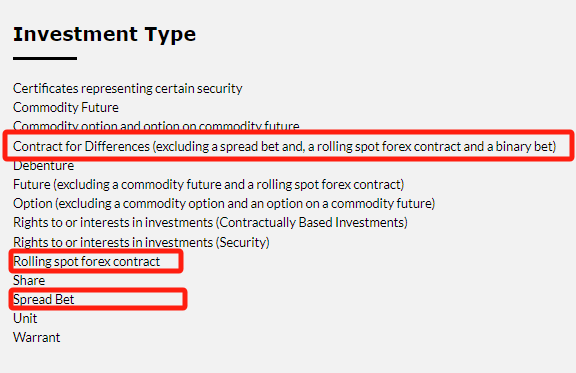
Task: Click the word 'Type' in the heading
Action: click(x=170, y=36)
